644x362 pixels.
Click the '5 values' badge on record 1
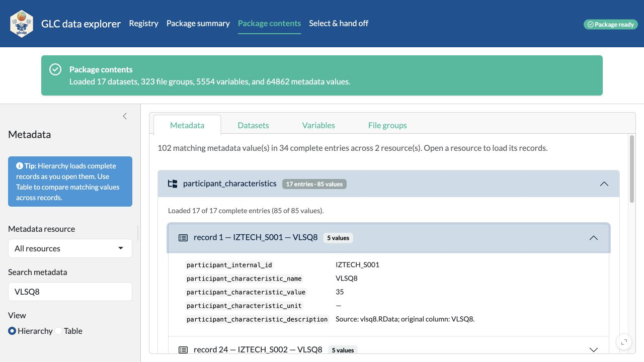[x=338, y=238]
